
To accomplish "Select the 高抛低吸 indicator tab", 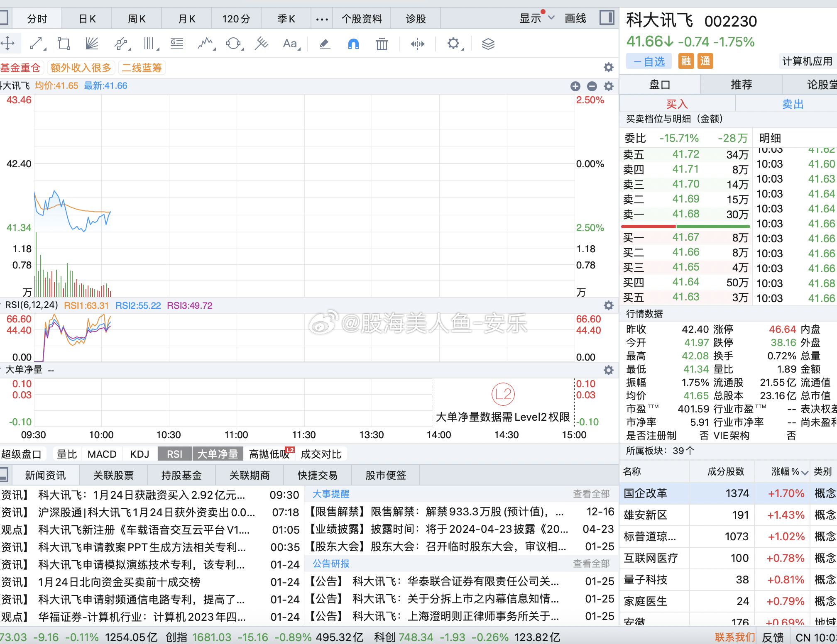I will [269, 454].
